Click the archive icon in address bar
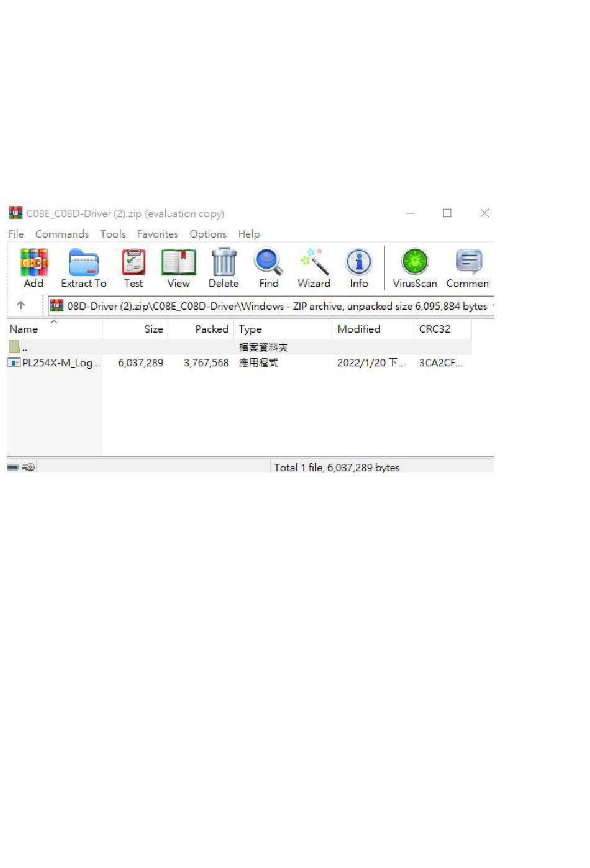This screenshot has width=590, height=868. (x=57, y=305)
